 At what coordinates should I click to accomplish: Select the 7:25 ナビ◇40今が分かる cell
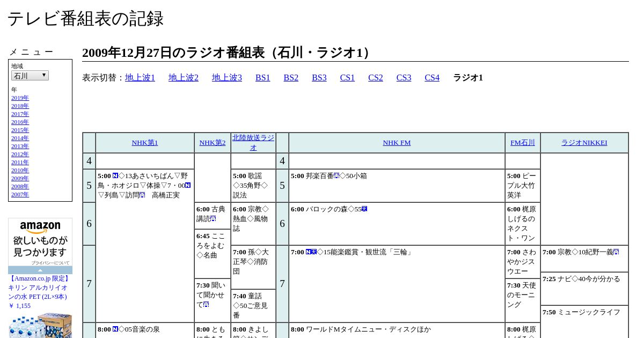click(x=584, y=289)
